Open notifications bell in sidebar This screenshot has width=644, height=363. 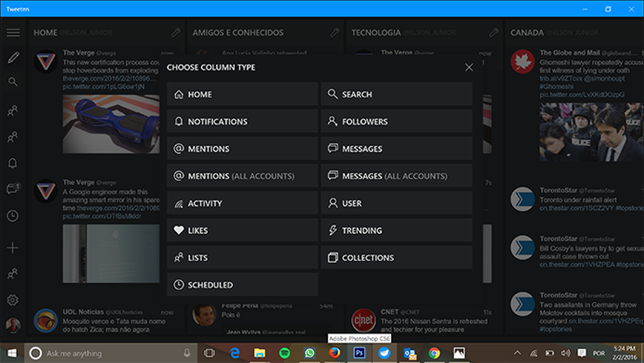13,163
